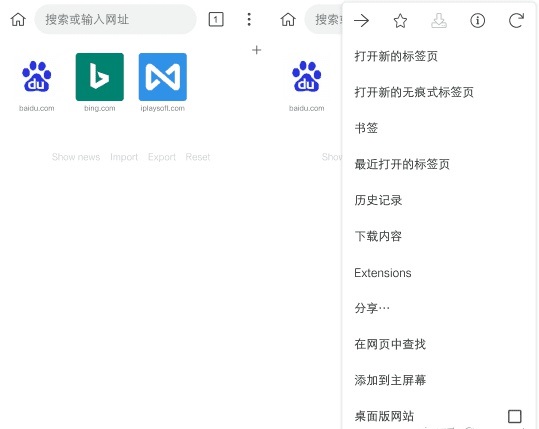Viewport: 539px width, 429px height.
Task: Bookmark page with the star icon
Action: (x=400, y=21)
